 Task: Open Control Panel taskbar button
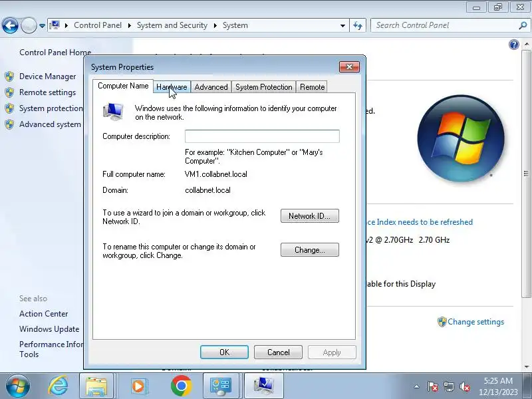coord(221,386)
